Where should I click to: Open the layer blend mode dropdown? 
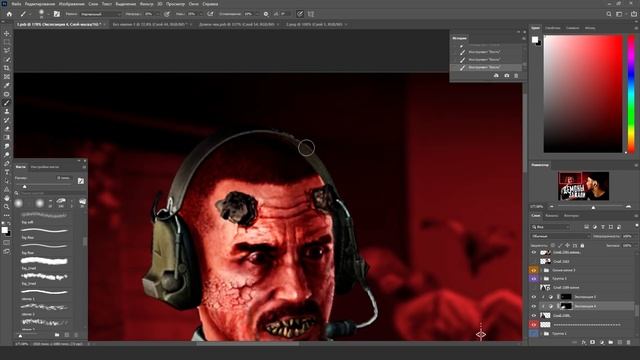coord(560,236)
